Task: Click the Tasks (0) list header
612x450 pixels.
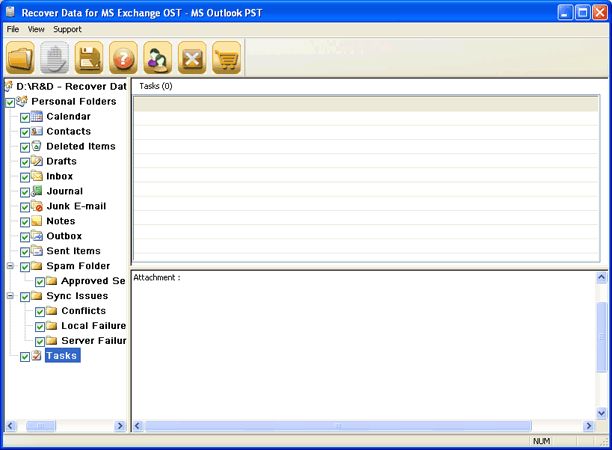Action: [x=156, y=86]
